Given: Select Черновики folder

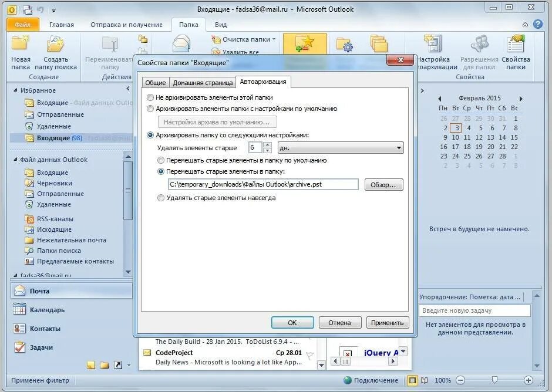Looking at the screenshot, I should pyautogui.click(x=54, y=183).
